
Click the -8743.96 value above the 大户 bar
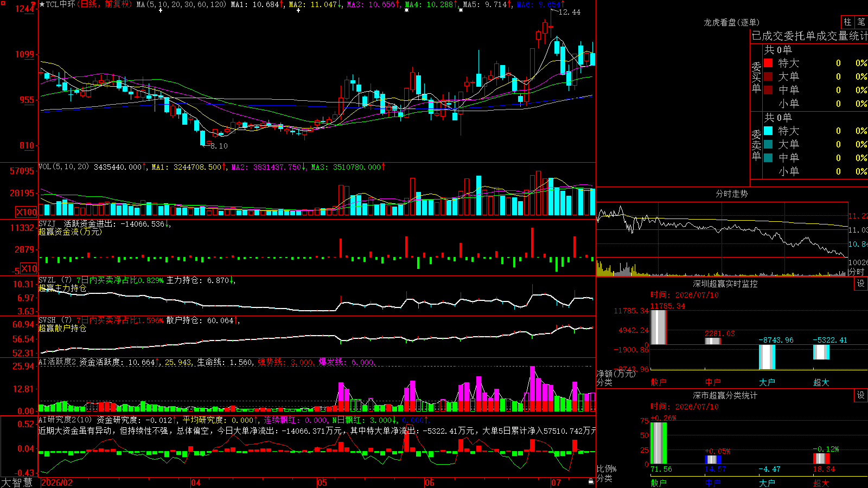point(776,340)
